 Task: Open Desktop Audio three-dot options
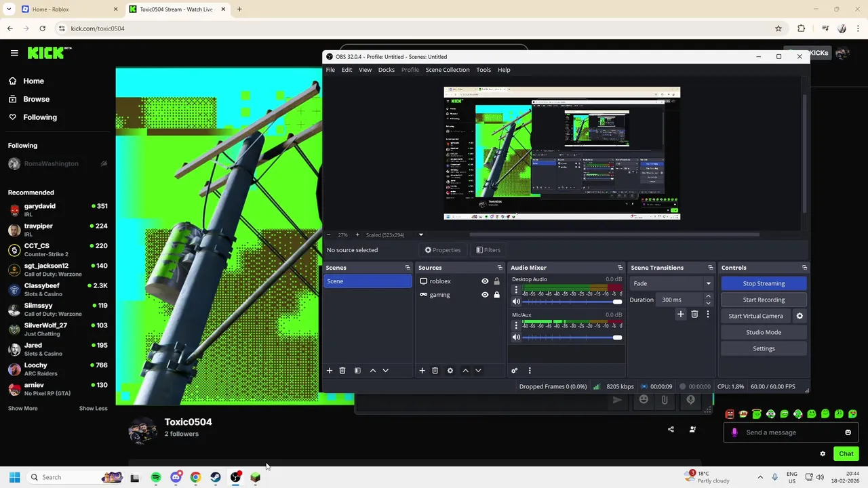(516, 290)
